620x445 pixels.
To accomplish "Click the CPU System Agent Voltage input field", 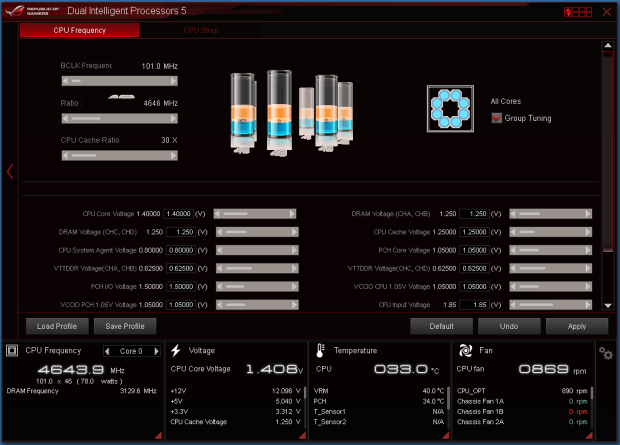I will click(x=181, y=250).
